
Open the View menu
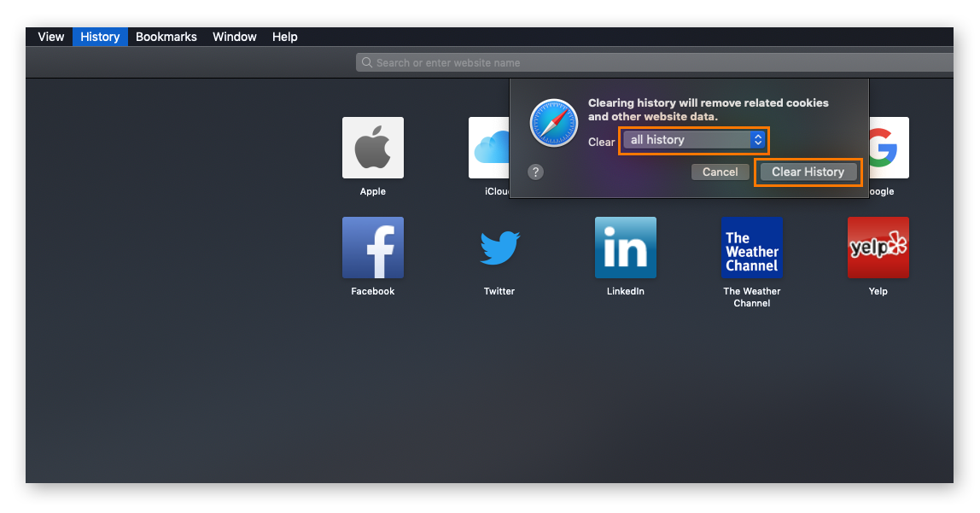click(x=50, y=37)
